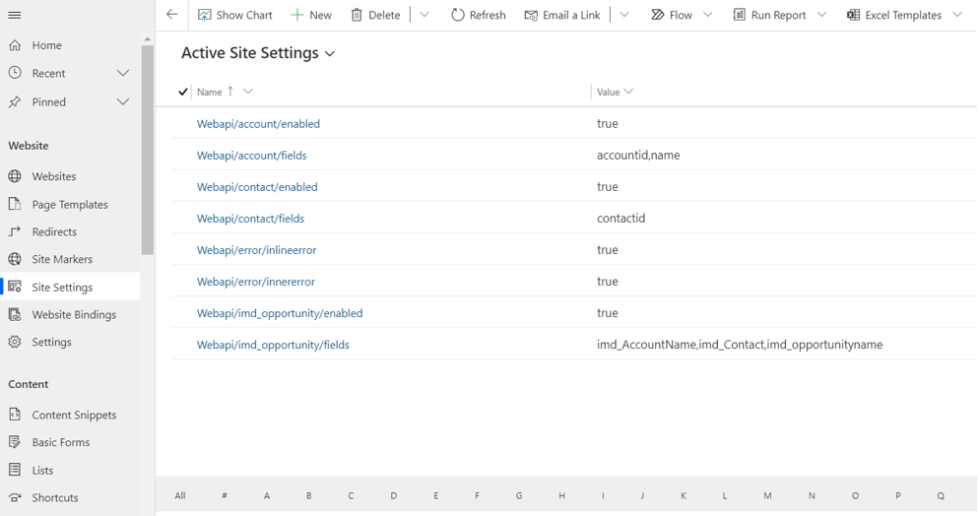Filter records by All in alphabet bar

180,495
